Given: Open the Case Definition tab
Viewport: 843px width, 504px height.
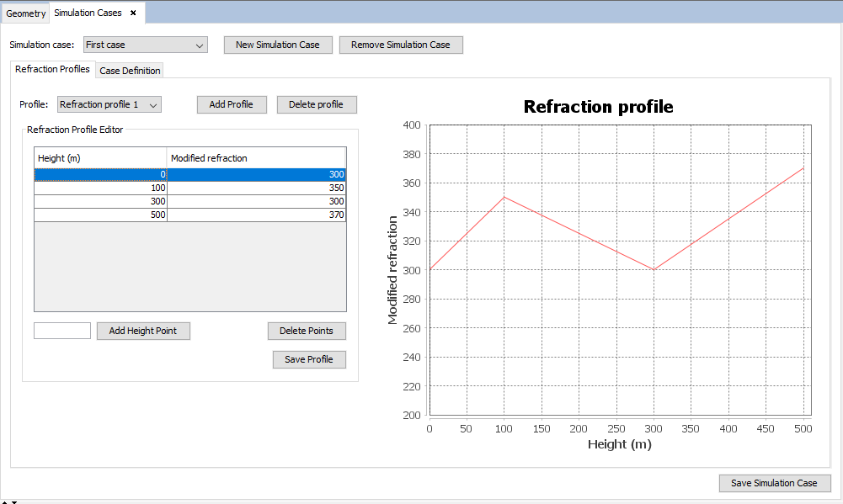Looking at the screenshot, I should click(x=130, y=71).
